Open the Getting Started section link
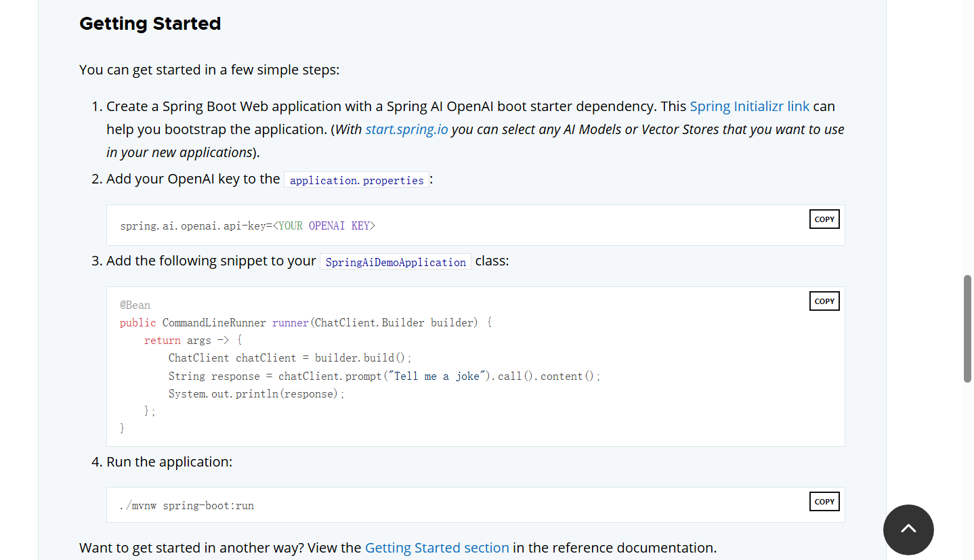This screenshot has height=560, width=974. (437, 548)
